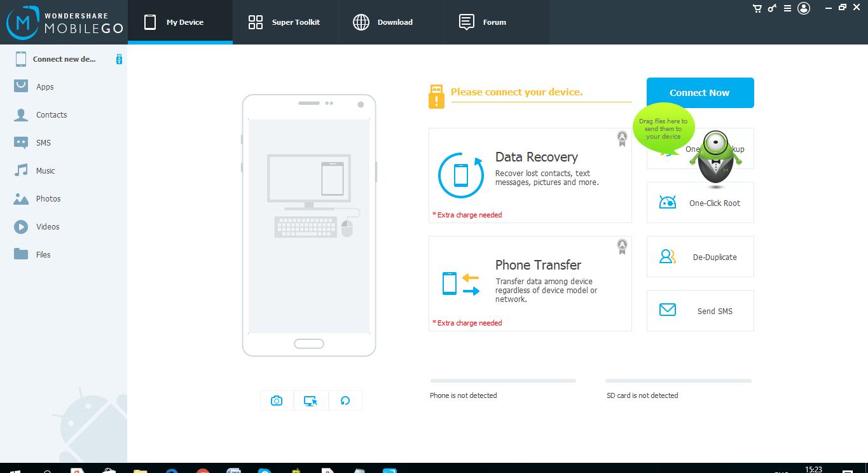Go to the Forum tab

[483, 22]
